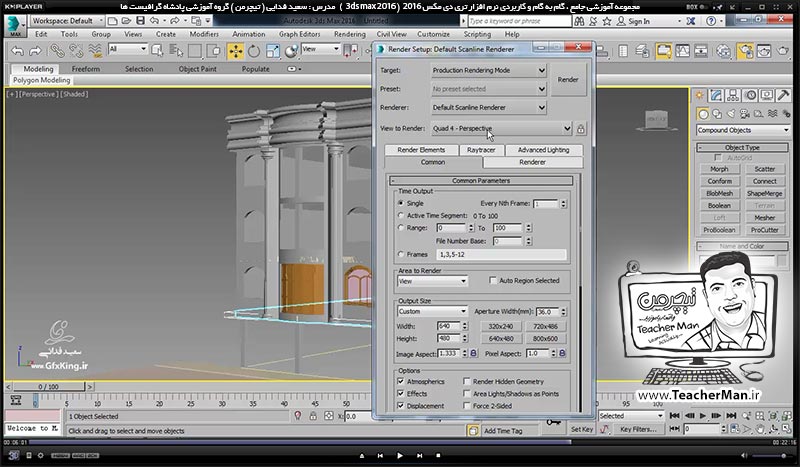Click the ProBoolean object type button
The image size is (800, 467).
click(x=719, y=230)
